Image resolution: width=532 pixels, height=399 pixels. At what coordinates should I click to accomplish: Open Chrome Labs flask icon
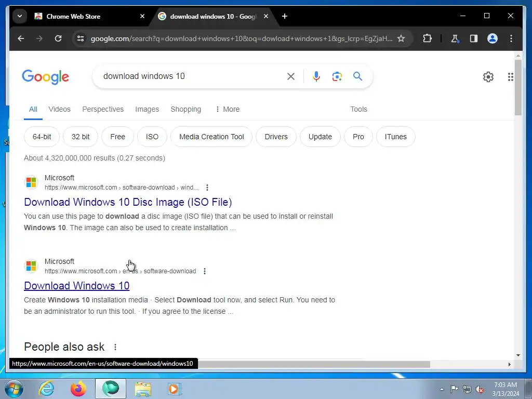pyautogui.click(x=455, y=38)
